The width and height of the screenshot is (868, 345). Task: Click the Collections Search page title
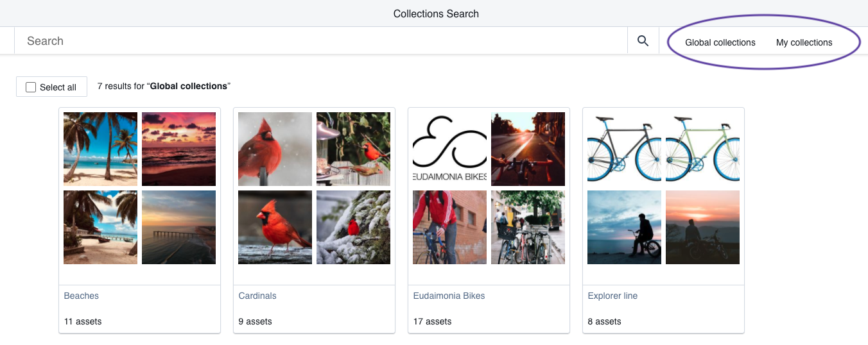[x=436, y=13]
